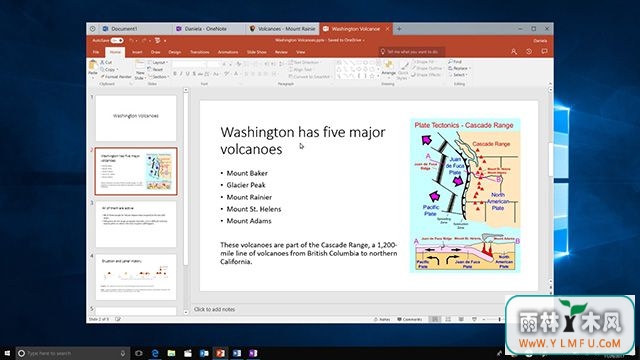
Task: Switch to Slide Sorter view
Action: point(448,319)
